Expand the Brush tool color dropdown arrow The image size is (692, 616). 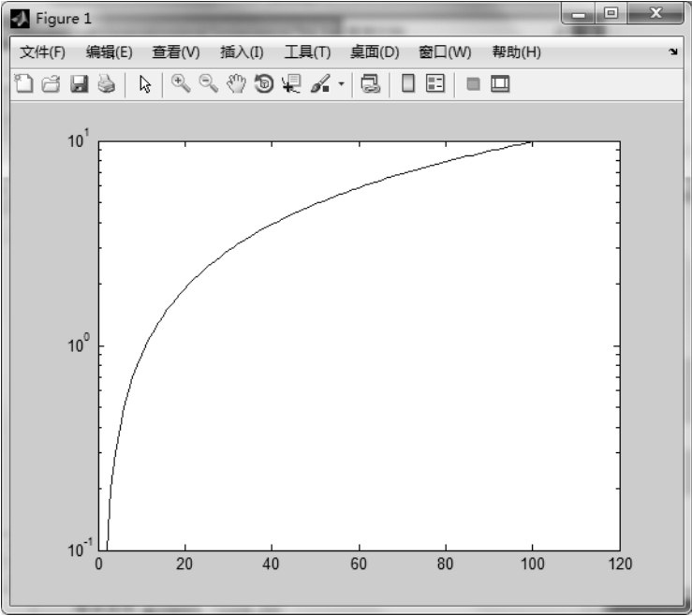click(x=341, y=85)
